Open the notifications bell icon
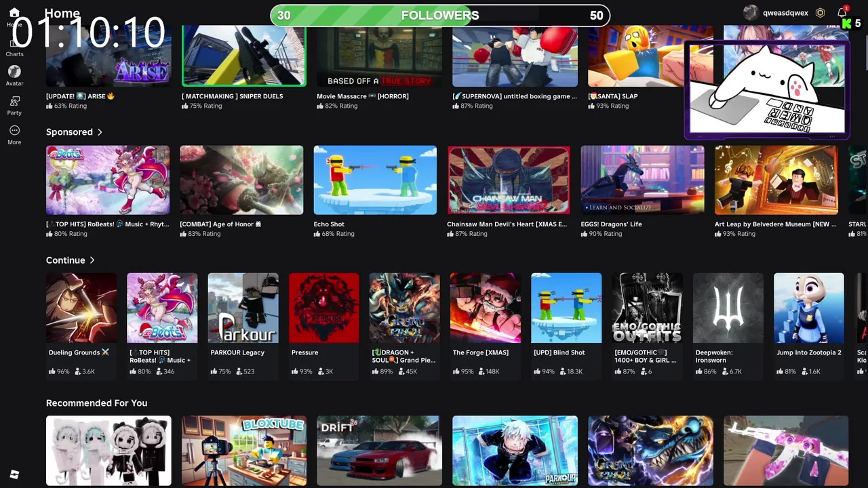Viewport: 868px width, 488px height. (842, 13)
